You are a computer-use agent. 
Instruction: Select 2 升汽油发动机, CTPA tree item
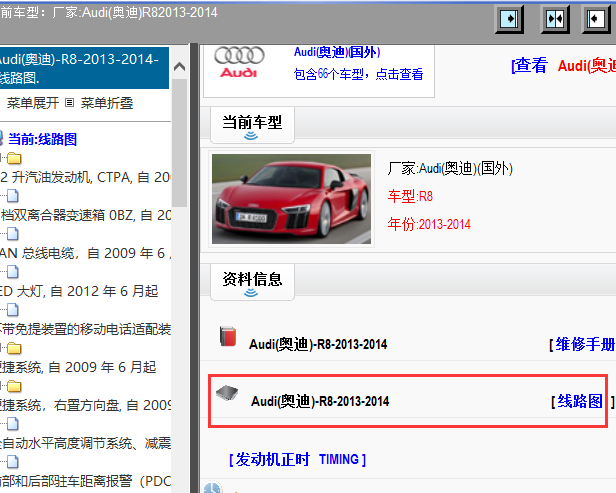tap(85, 178)
